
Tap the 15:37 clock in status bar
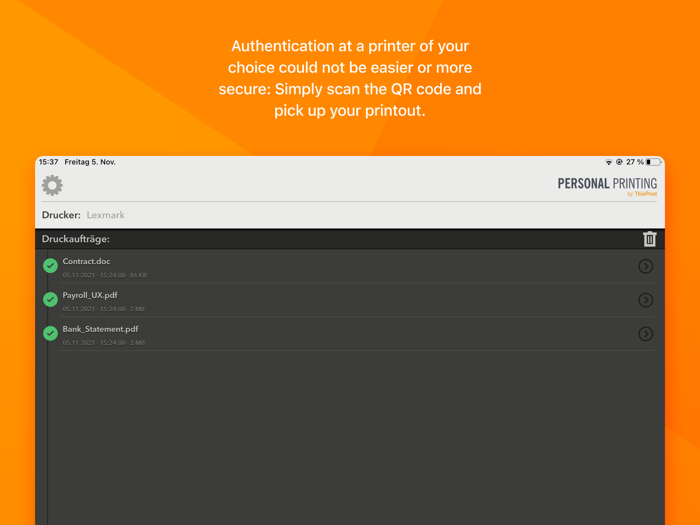pyautogui.click(x=48, y=162)
